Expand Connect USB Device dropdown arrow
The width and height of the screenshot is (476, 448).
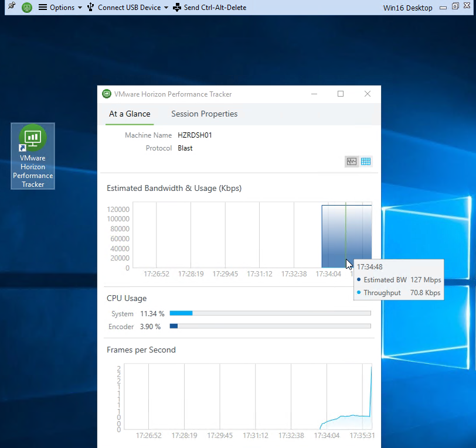pos(166,8)
